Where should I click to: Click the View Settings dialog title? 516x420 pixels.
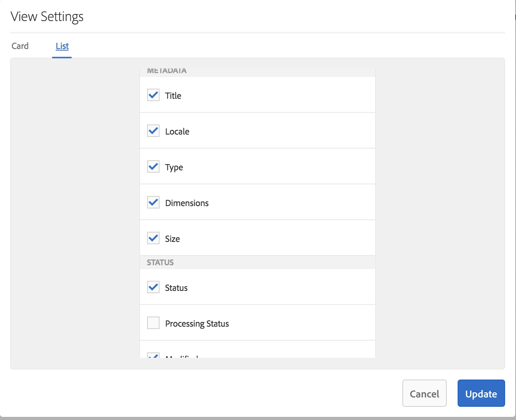pyautogui.click(x=47, y=17)
